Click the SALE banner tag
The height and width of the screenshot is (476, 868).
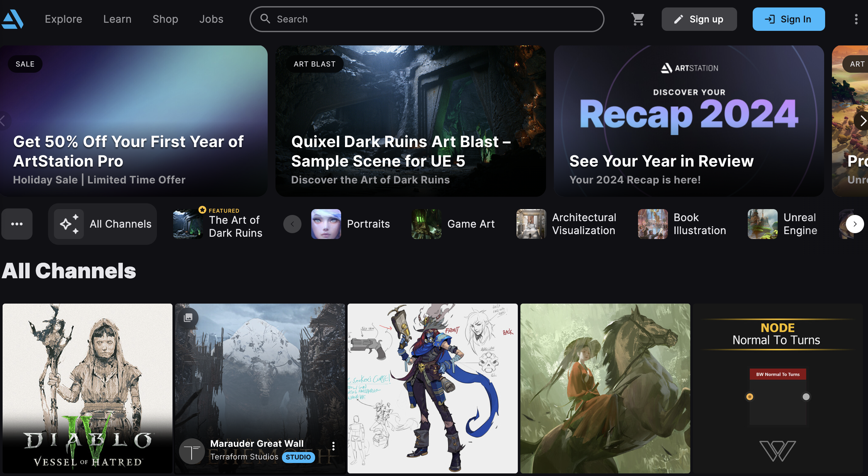pyautogui.click(x=25, y=64)
